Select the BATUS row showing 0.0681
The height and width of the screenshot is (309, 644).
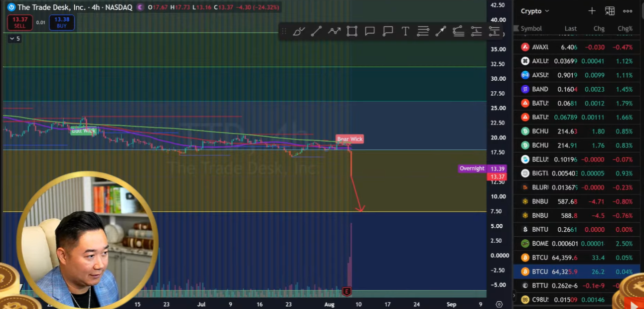pyautogui.click(x=577, y=103)
